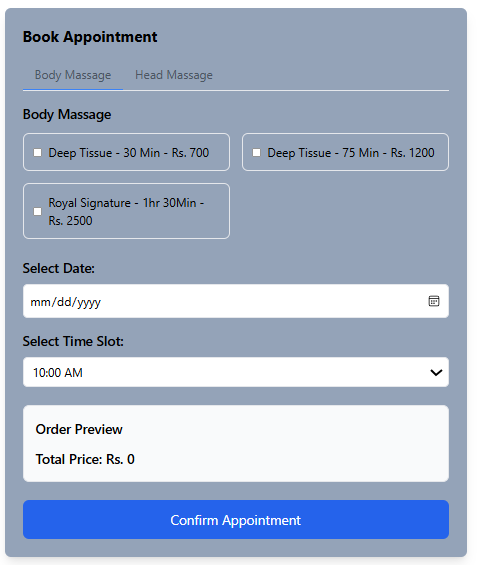Click the Select Date label
478x565 pixels.
[59, 268]
